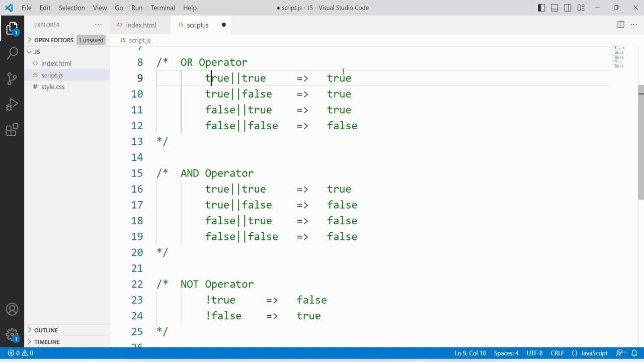This screenshot has height=362, width=644.
Task: Switch to the index.html tab
Action: coord(141,25)
